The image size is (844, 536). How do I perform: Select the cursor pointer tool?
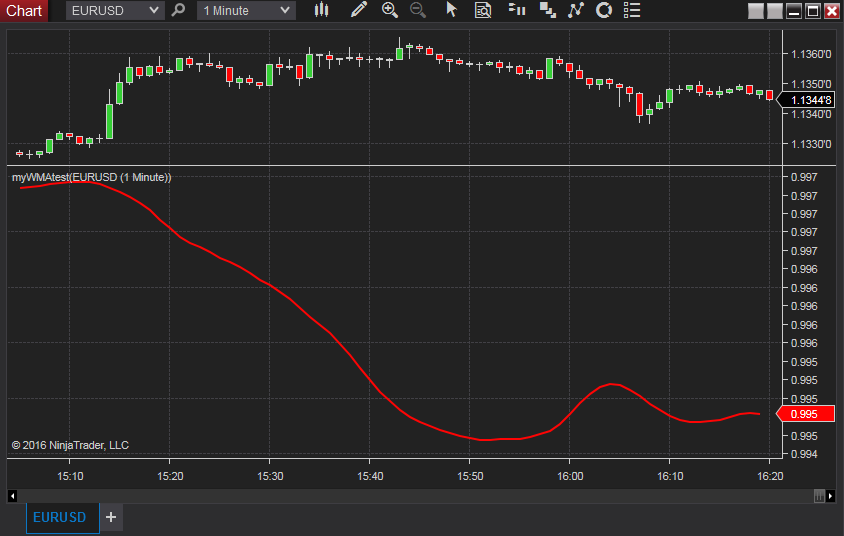click(x=451, y=10)
